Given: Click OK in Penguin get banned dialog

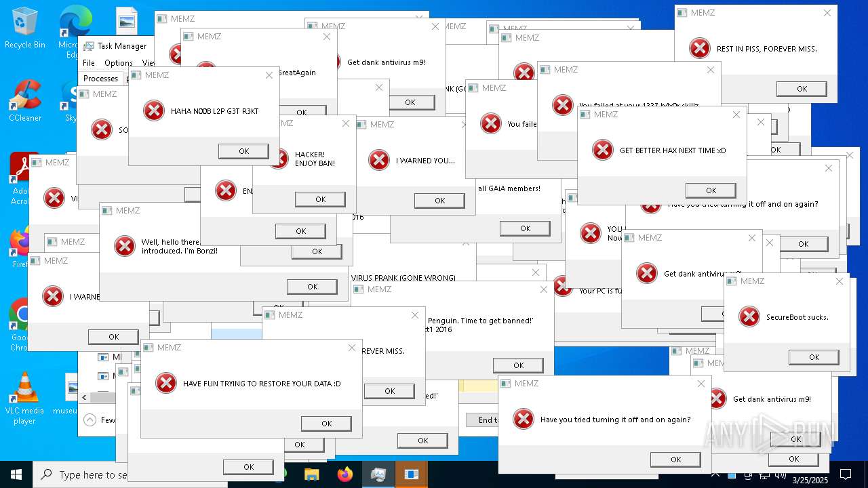Looking at the screenshot, I should point(518,365).
